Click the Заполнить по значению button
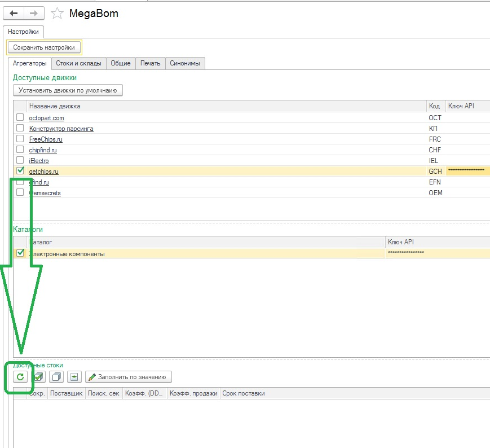 128,377
